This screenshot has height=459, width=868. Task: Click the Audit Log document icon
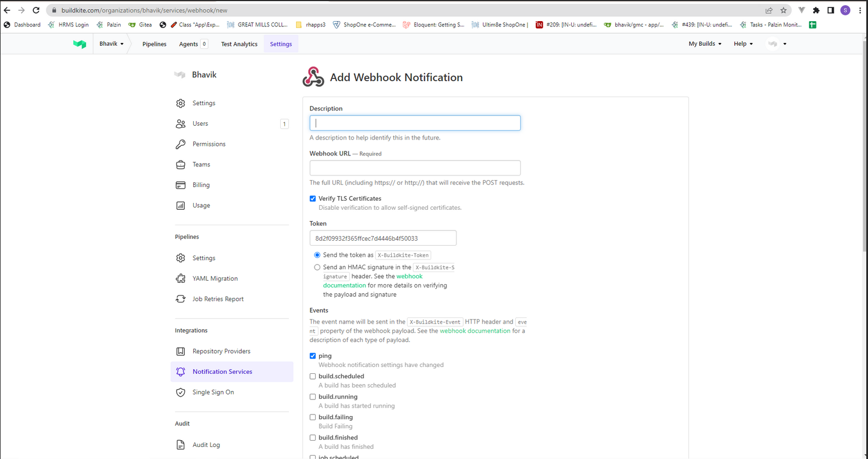click(181, 445)
